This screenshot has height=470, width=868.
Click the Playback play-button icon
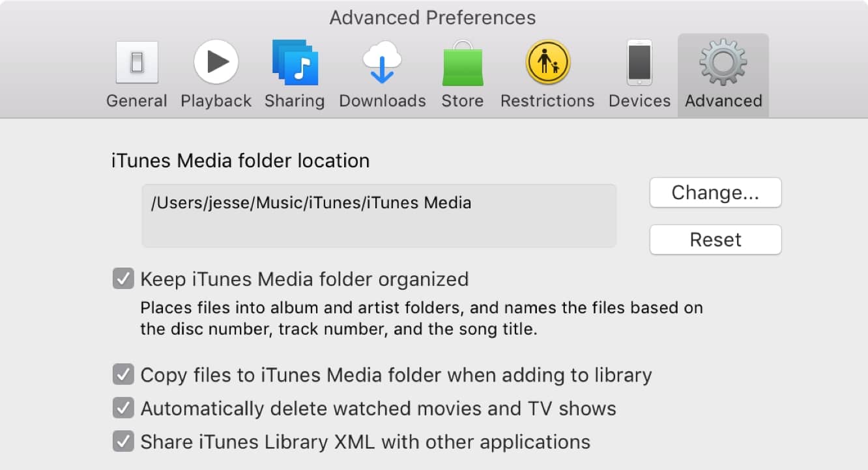[216, 62]
